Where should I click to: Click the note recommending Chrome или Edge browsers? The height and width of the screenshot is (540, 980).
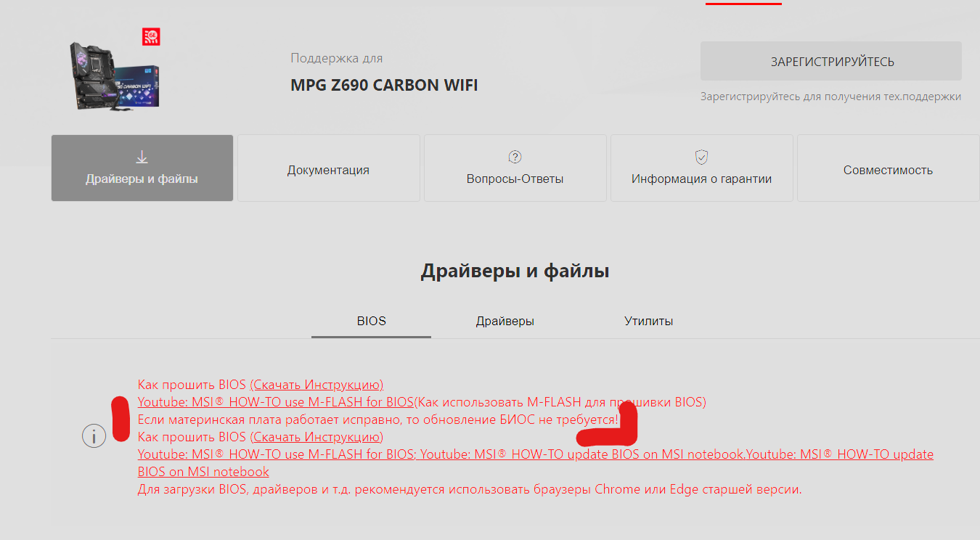470,489
